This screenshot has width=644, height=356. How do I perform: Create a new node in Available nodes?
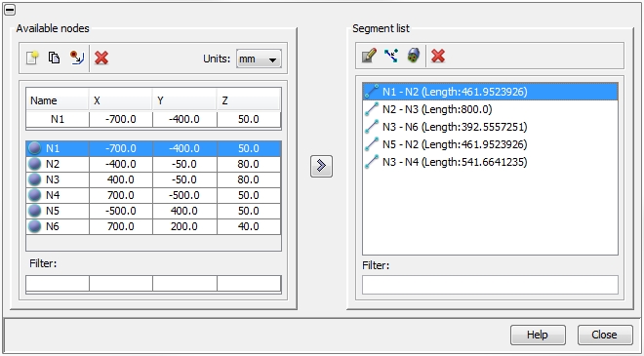tap(32, 58)
